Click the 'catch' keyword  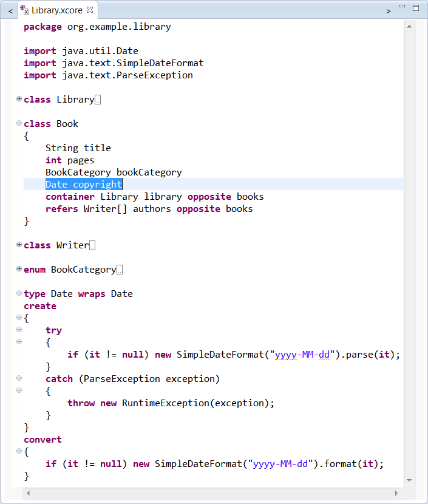(x=59, y=379)
